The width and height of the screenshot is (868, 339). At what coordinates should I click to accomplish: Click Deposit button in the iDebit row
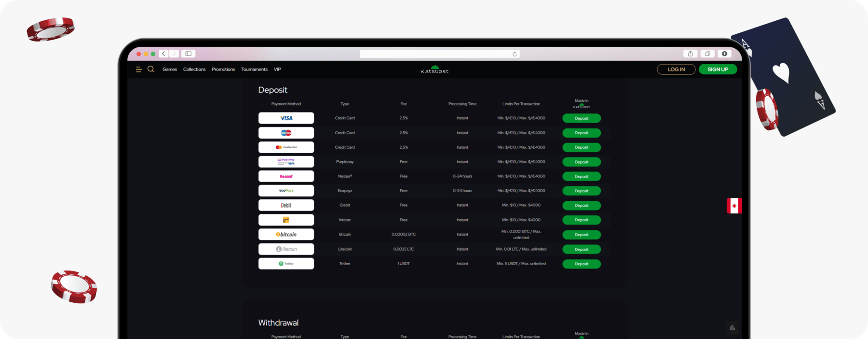(x=582, y=205)
